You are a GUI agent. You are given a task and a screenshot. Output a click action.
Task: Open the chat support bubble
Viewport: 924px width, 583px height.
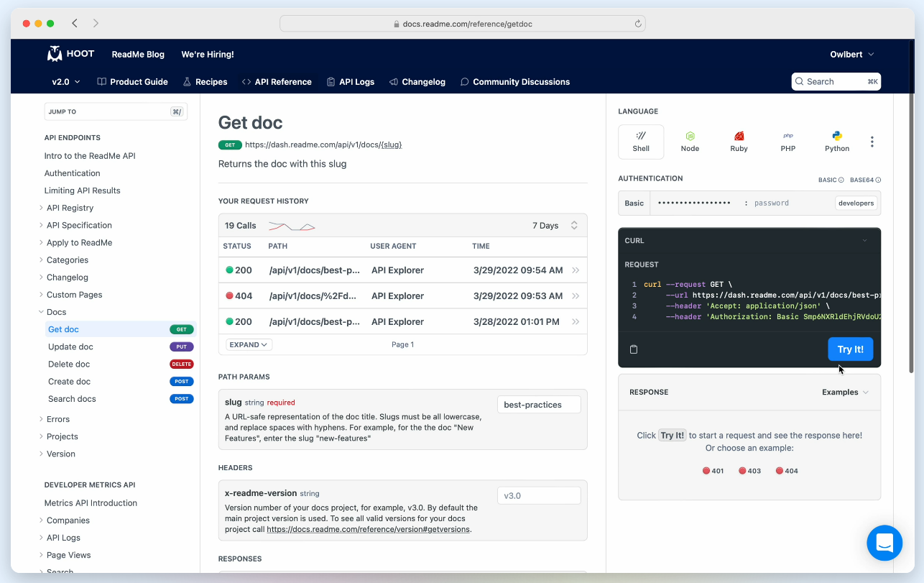884,543
